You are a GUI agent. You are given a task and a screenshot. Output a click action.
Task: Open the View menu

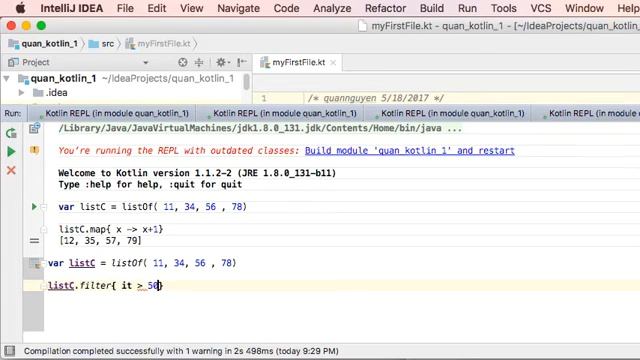(191, 8)
